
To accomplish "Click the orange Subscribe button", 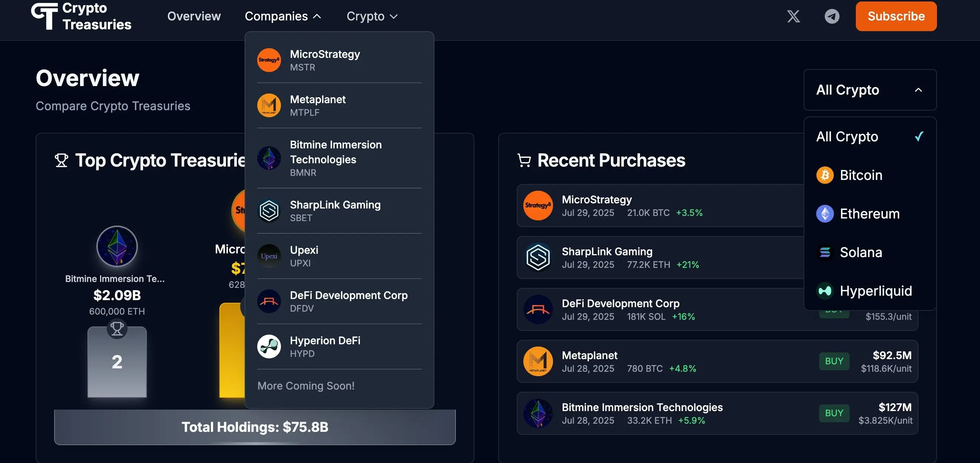I will pyautogui.click(x=896, y=16).
